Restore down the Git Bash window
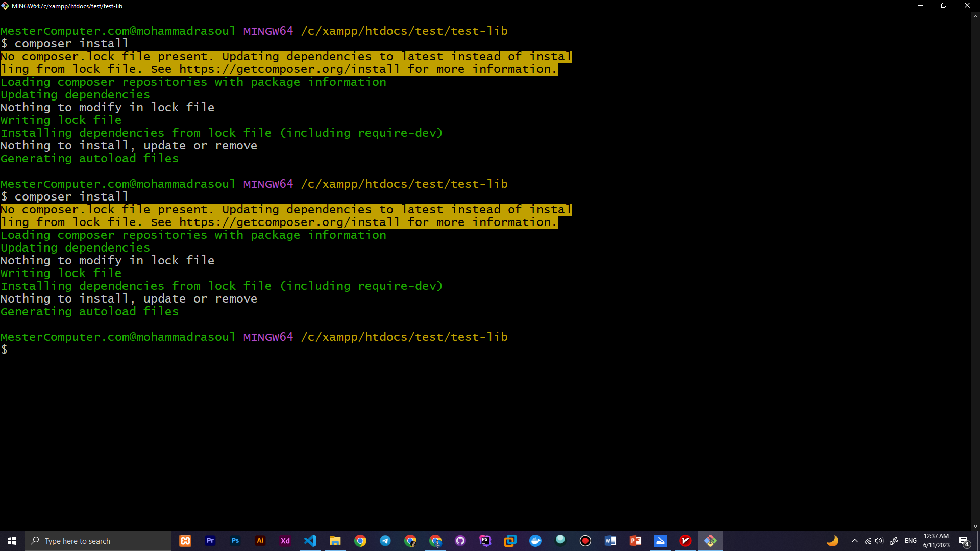980x551 pixels. pyautogui.click(x=944, y=6)
